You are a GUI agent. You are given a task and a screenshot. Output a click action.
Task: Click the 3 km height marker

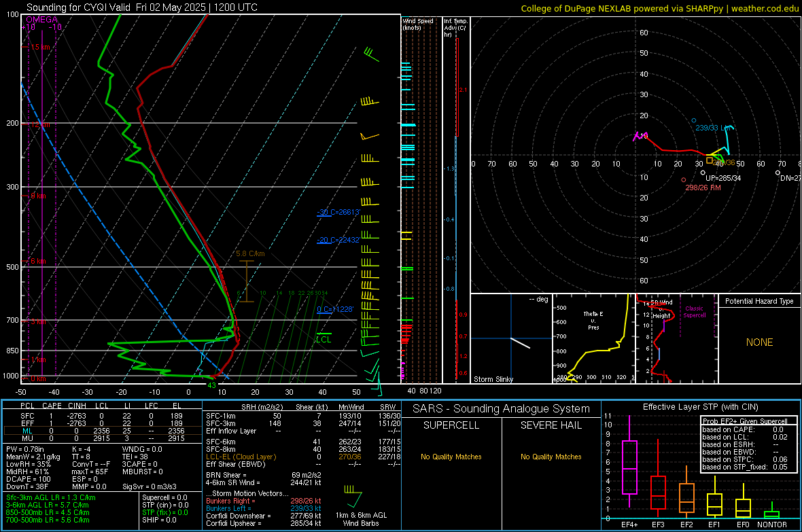pyautogui.click(x=38, y=321)
